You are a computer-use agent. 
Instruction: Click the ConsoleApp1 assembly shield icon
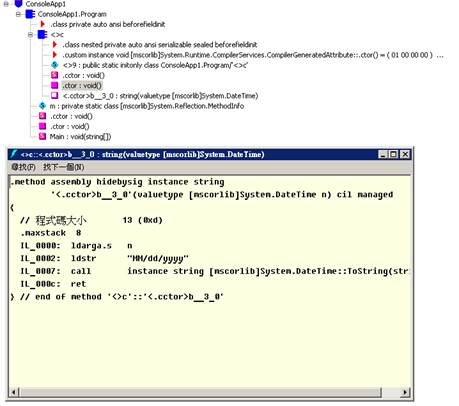18,4
